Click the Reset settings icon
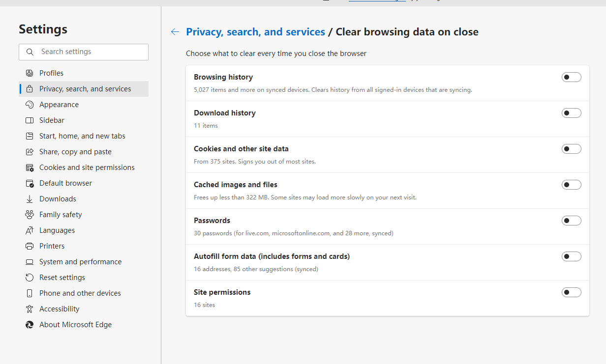 tap(30, 278)
